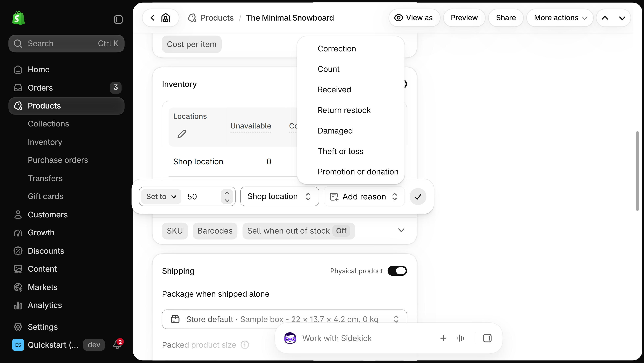This screenshot has width=644, height=363.
Task: Confirm inventory change with checkmark button
Action: 418,197
